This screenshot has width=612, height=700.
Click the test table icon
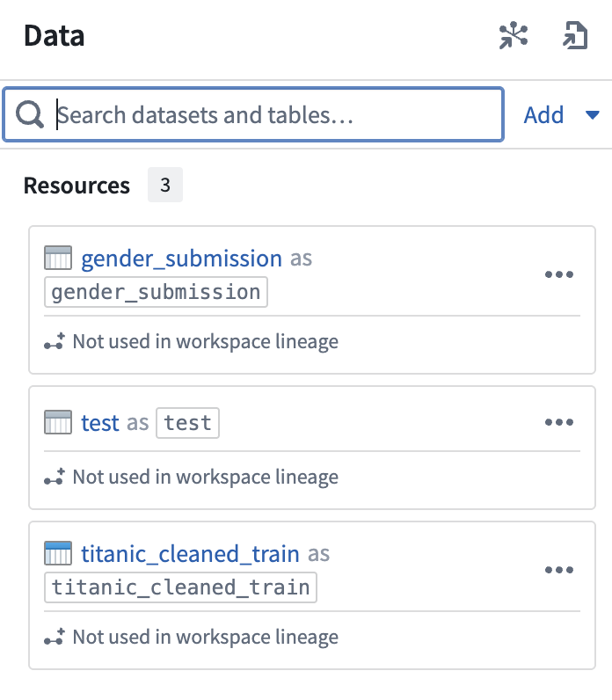(x=58, y=422)
